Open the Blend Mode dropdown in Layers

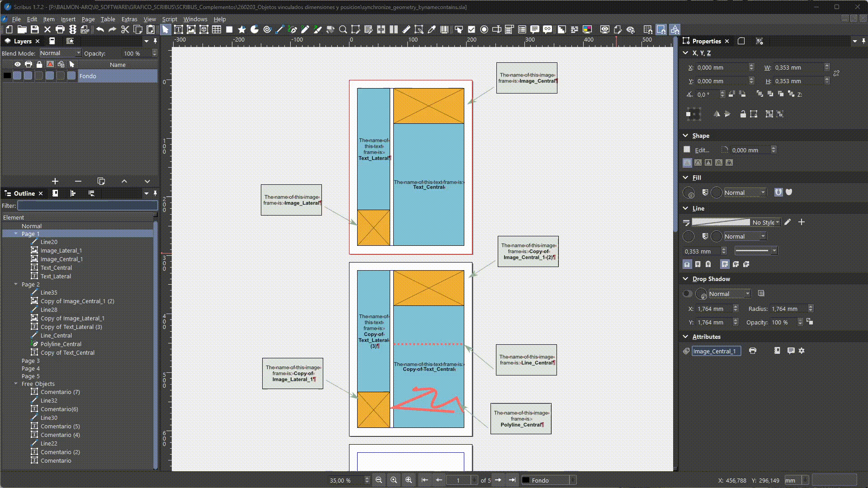tap(61, 53)
